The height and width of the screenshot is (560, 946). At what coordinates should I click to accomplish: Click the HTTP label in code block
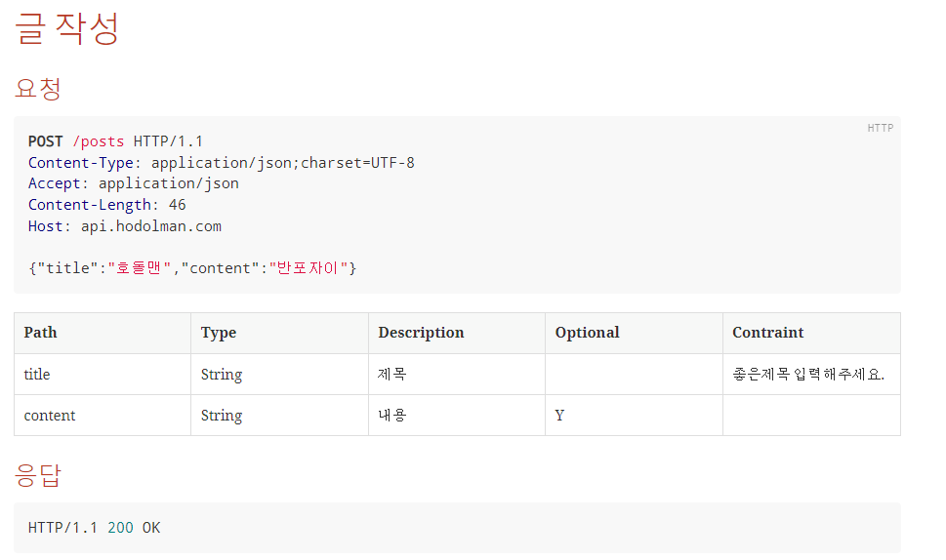coord(880,128)
